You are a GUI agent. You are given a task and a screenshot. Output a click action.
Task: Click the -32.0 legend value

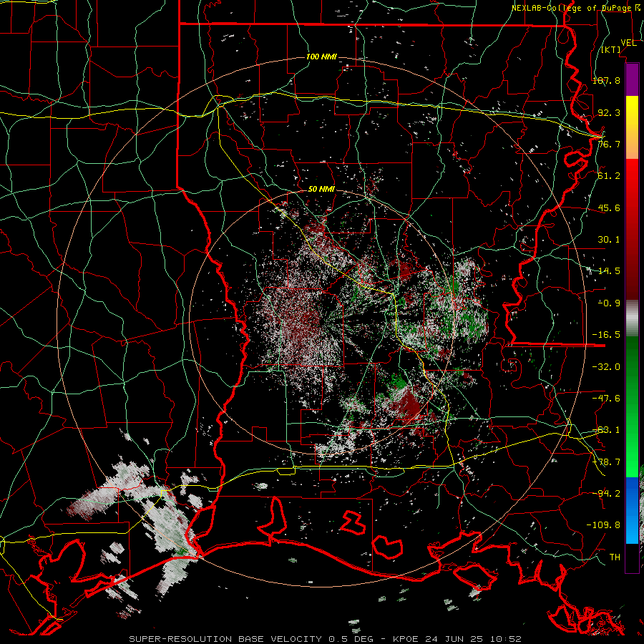[606, 367]
